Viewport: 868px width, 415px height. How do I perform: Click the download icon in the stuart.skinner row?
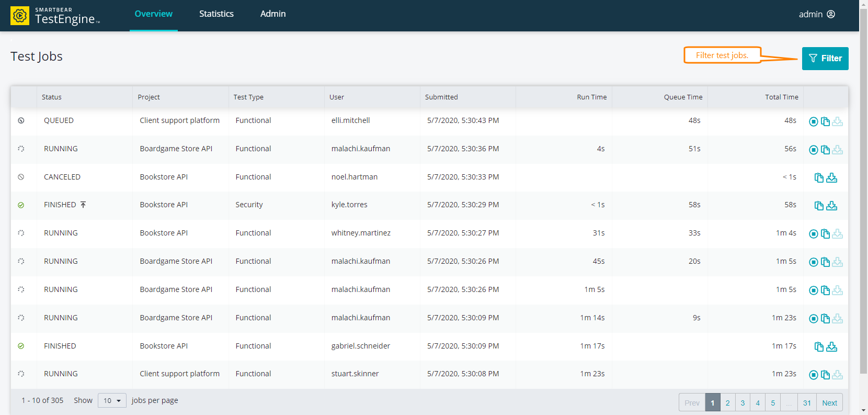point(837,375)
